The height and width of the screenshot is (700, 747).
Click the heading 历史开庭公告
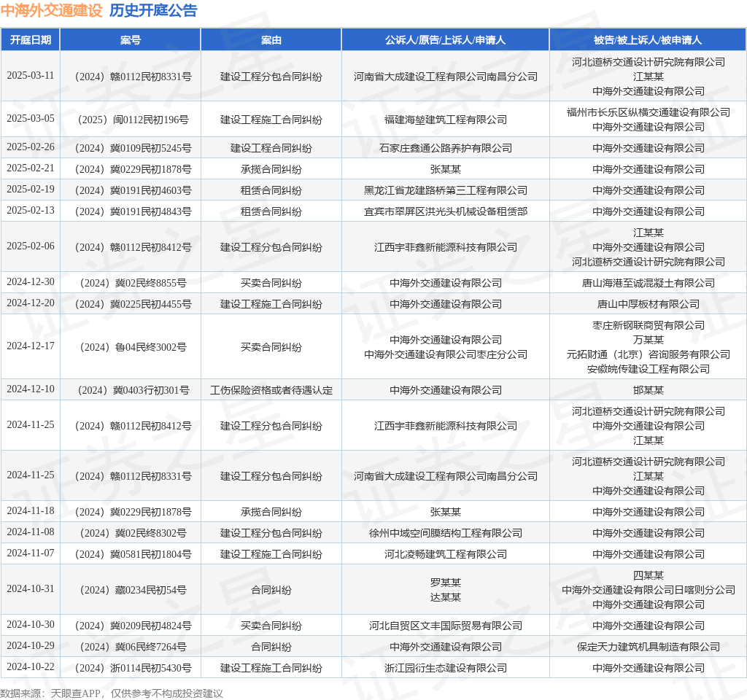[153, 10]
